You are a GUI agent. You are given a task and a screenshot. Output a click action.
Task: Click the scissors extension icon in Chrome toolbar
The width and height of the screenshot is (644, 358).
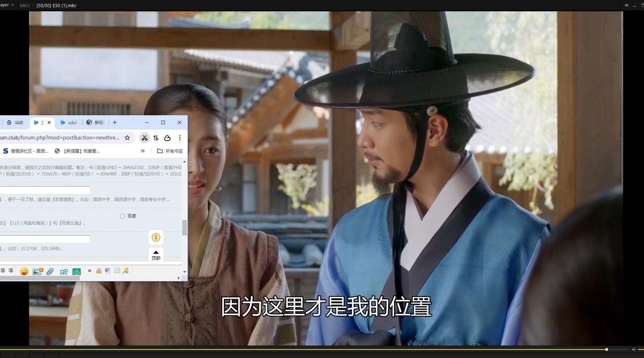(144, 138)
